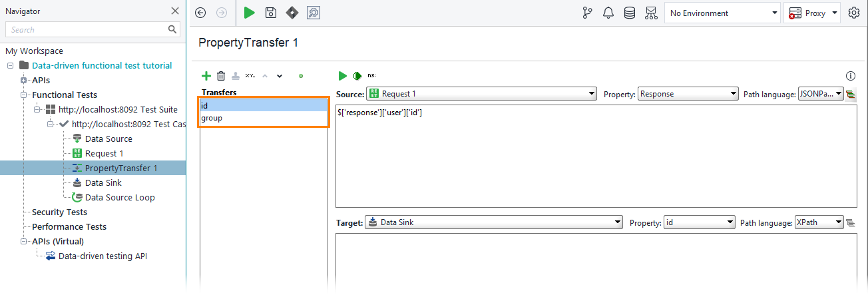Screen dimensions: 868x295
Task: Select the Data Sink test step
Action: (x=103, y=183)
